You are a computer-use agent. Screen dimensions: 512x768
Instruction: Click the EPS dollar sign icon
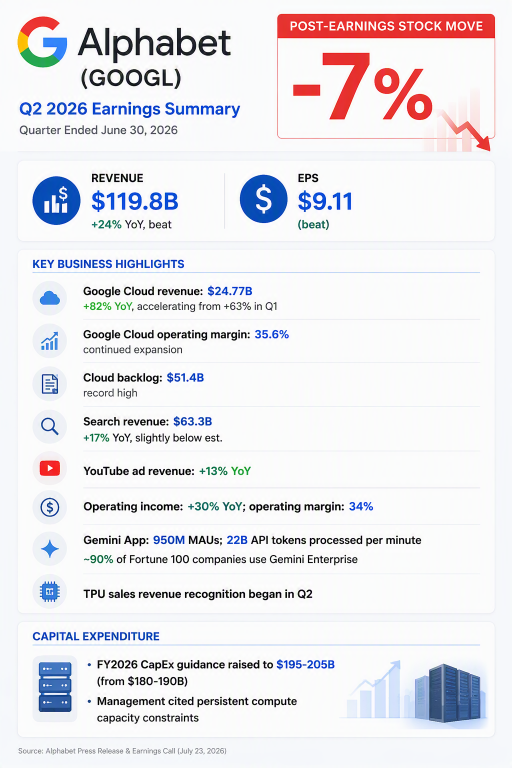click(x=263, y=199)
